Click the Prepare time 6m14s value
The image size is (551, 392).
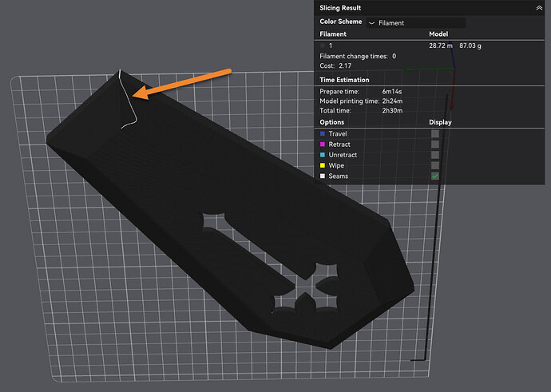392,91
